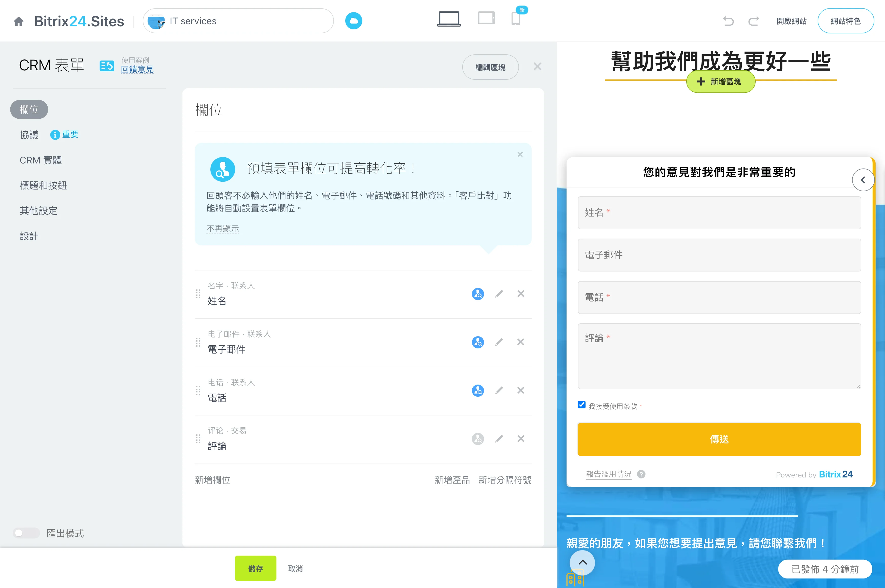This screenshot has height=588, width=885.
Task: Click the green 儲存 button
Action: click(255, 568)
